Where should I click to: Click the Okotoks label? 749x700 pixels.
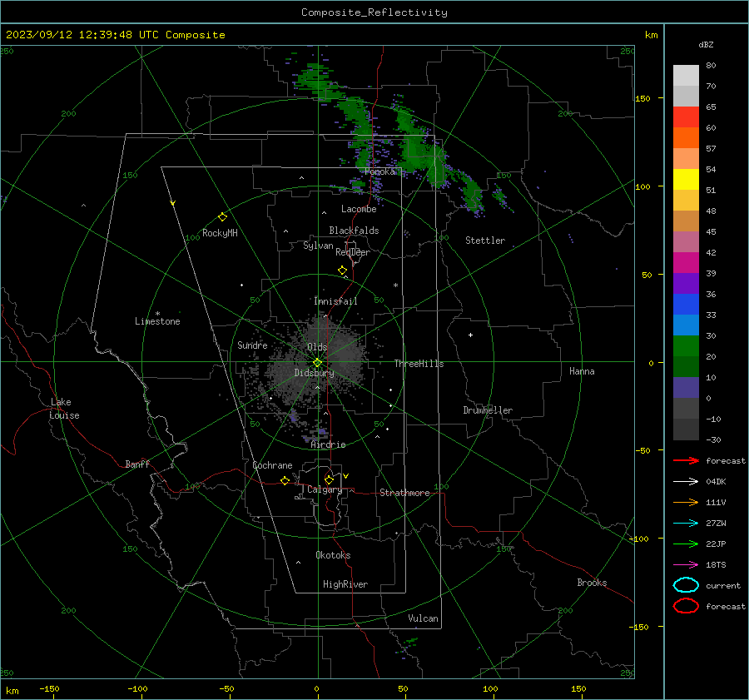[x=333, y=555]
